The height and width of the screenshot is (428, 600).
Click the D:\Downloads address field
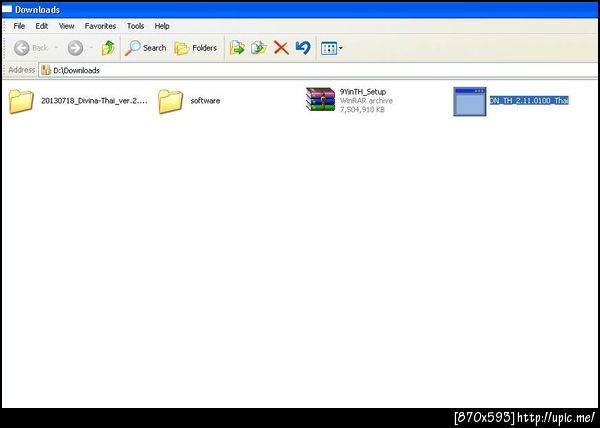pos(318,70)
